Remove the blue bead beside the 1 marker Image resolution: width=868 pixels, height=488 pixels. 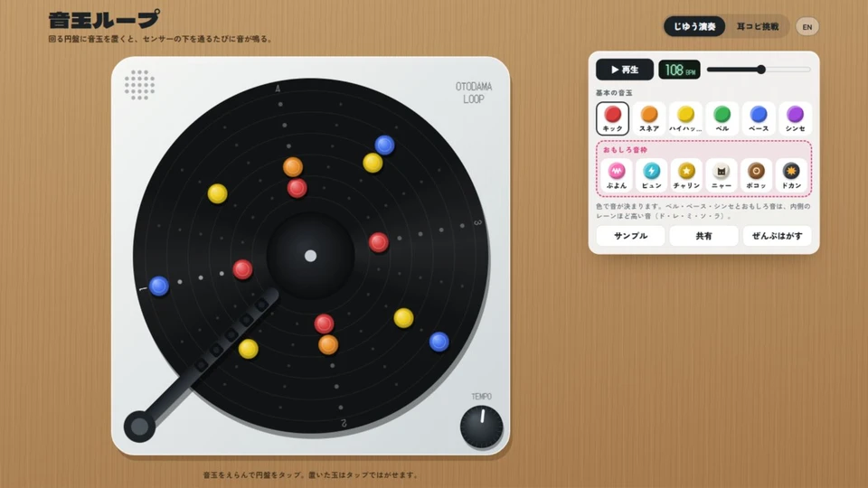click(159, 286)
